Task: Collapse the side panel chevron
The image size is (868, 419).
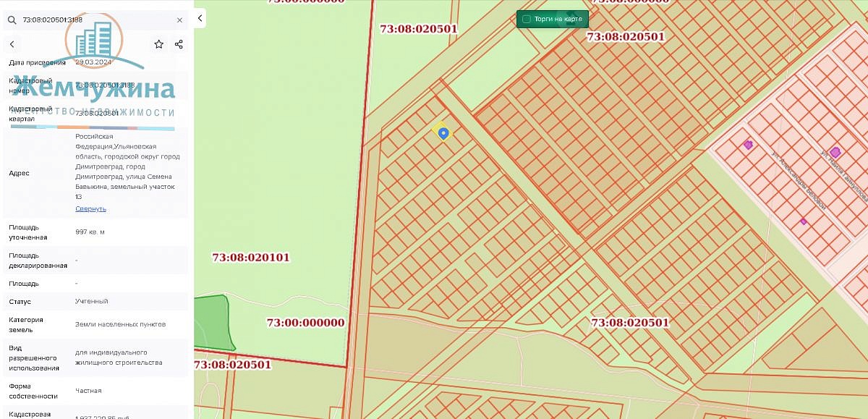Action: point(200,18)
